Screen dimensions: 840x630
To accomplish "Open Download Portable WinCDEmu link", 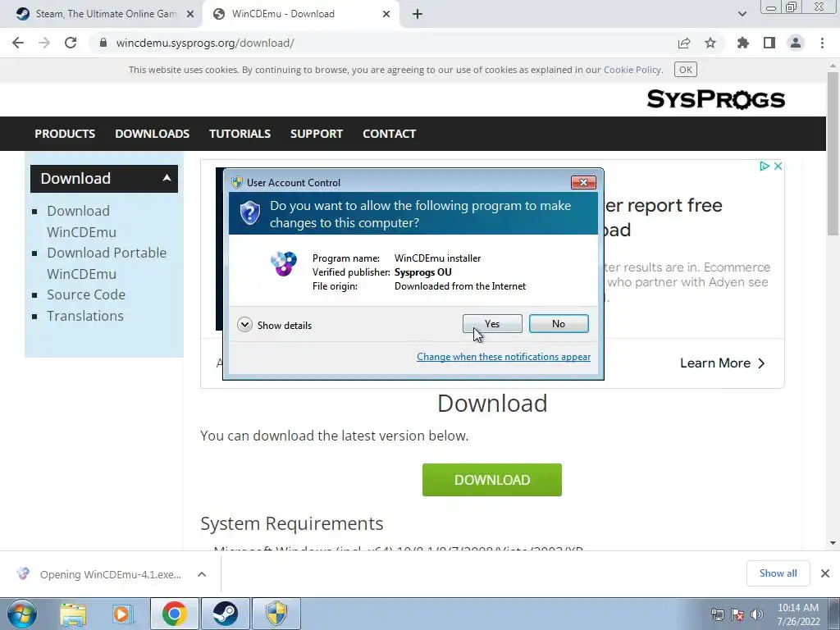I will (x=107, y=263).
